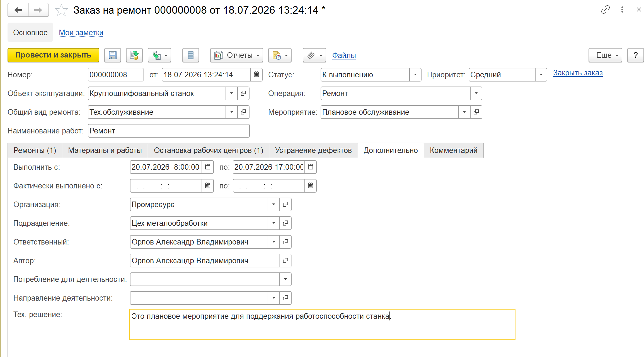644x357 pixels.
Task: Switch to the Основное section
Action: pos(30,32)
